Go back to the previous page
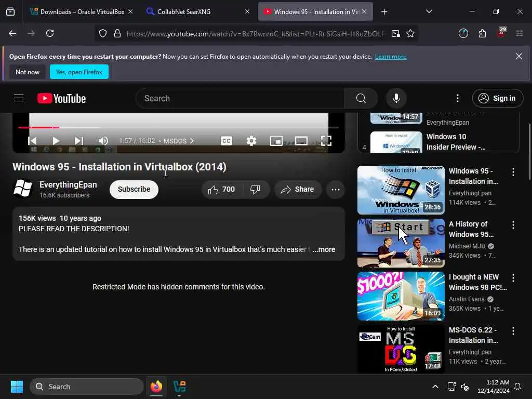This screenshot has width=532, height=399. pyautogui.click(x=12, y=33)
